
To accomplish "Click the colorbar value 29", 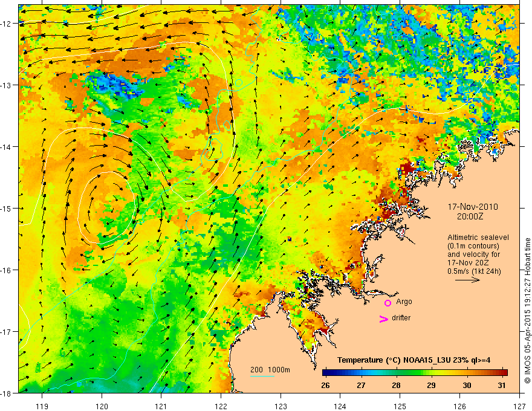I will tap(431, 385).
